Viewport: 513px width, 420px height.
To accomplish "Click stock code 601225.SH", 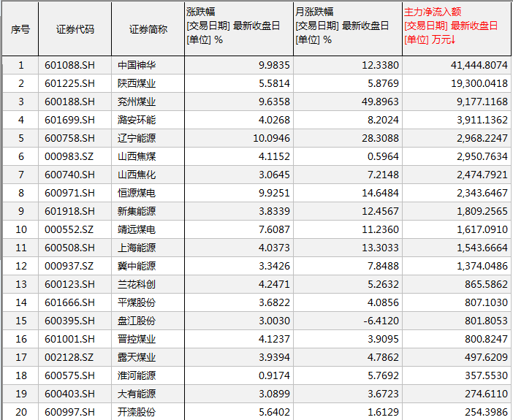I will pyautogui.click(x=69, y=83).
